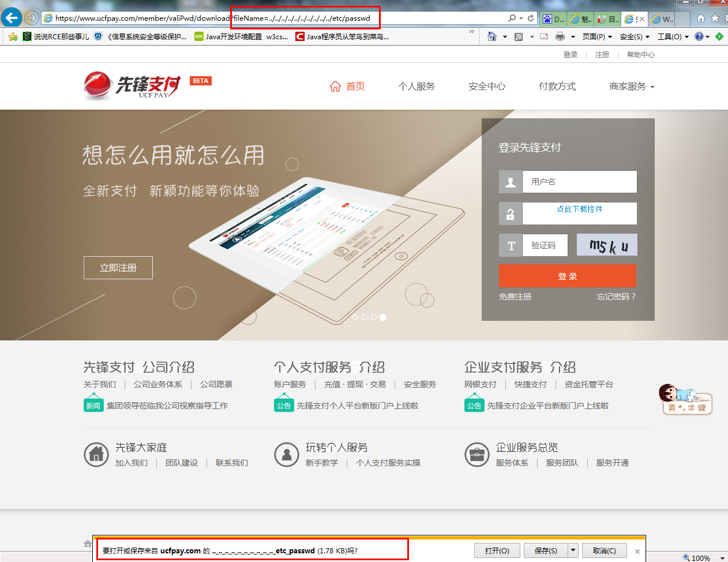The image size is (728, 562).
Task: Switch to the 魅.. browser tab
Action: tap(581, 19)
